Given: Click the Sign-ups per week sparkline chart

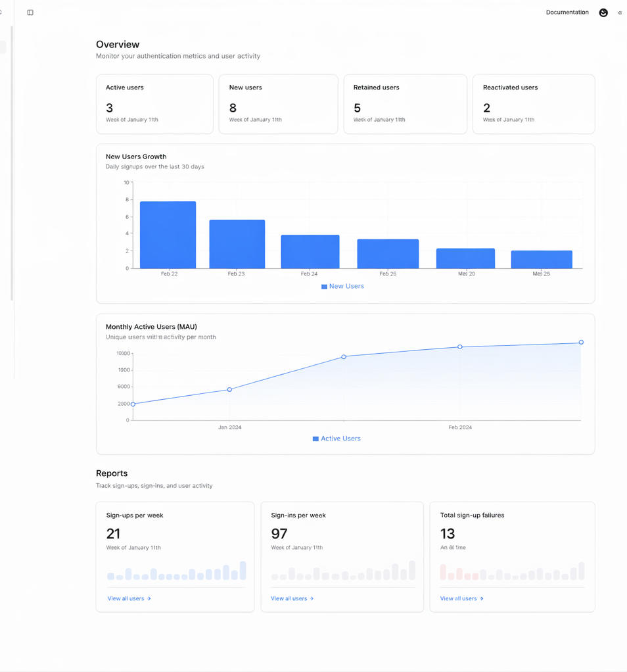Looking at the screenshot, I should 176,571.
